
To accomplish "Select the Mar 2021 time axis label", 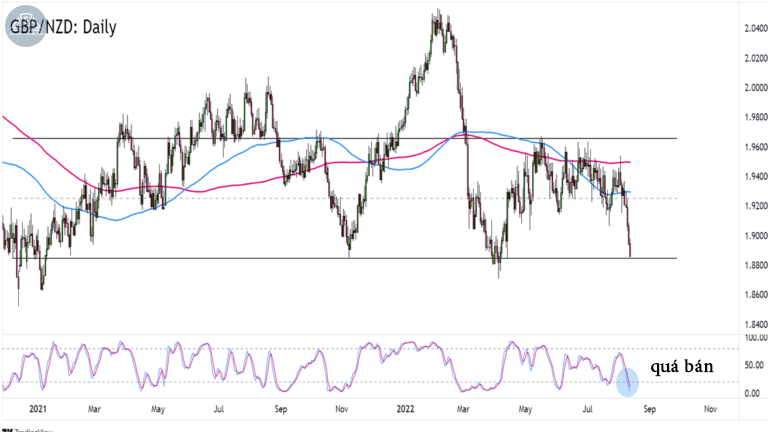I will pyautogui.click(x=94, y=409).
